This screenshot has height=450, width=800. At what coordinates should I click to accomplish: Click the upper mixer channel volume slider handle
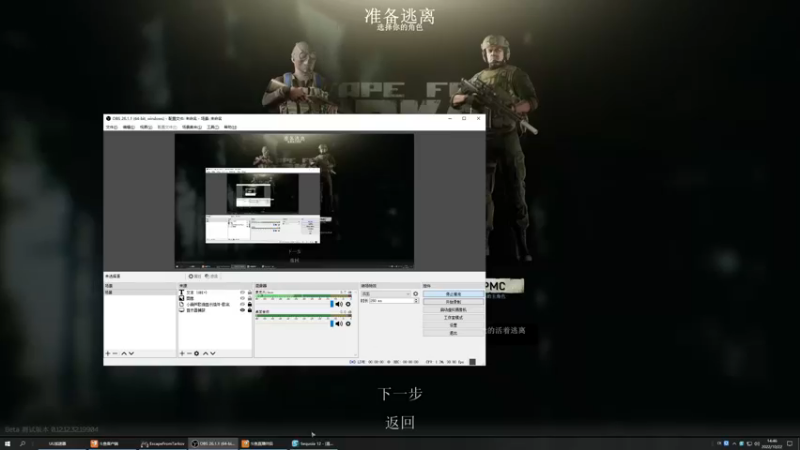(332, 304)
